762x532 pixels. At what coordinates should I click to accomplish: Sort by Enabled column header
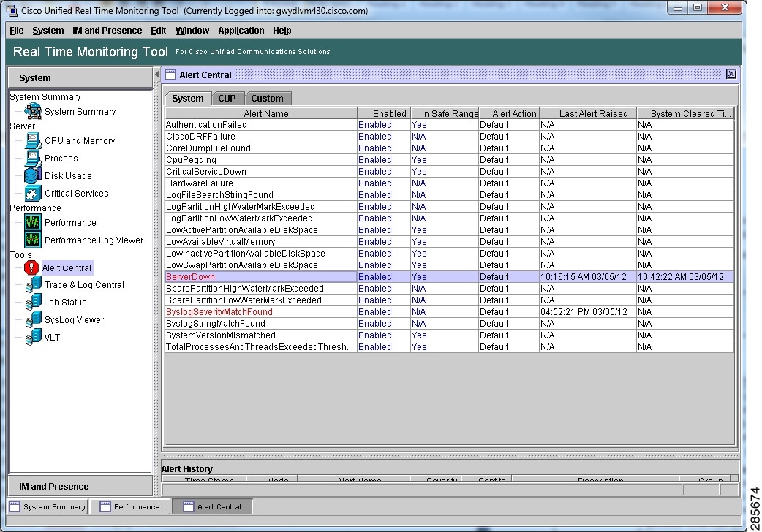coord(384,114)
